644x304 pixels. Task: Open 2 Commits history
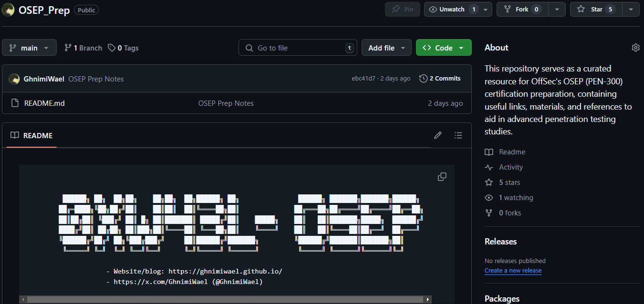click(x=440, y=79)
